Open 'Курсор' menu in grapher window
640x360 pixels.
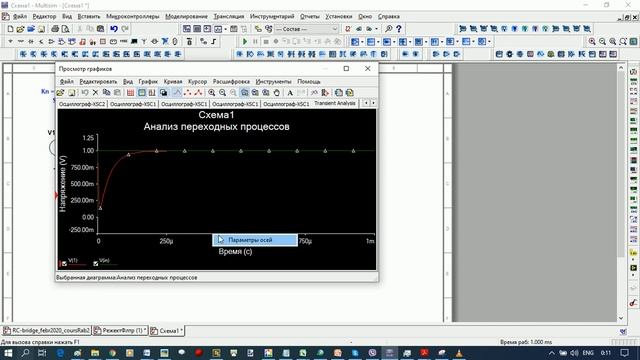(198, 82)
